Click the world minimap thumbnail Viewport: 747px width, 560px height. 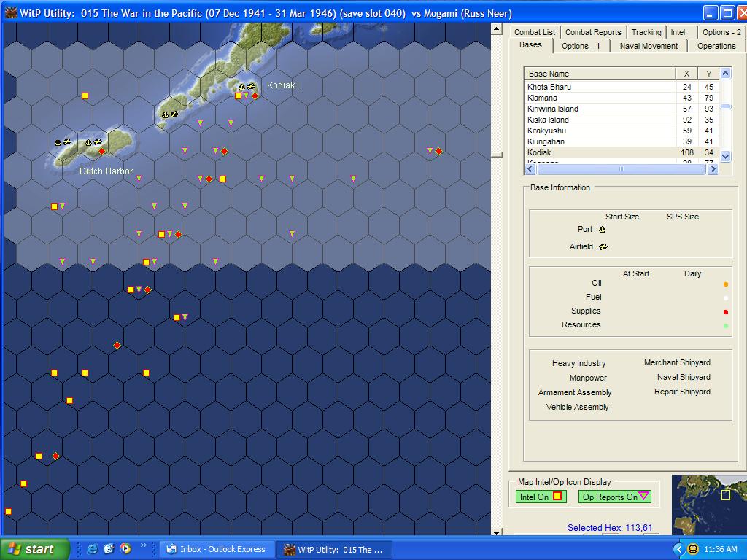(x=709, y=505)
